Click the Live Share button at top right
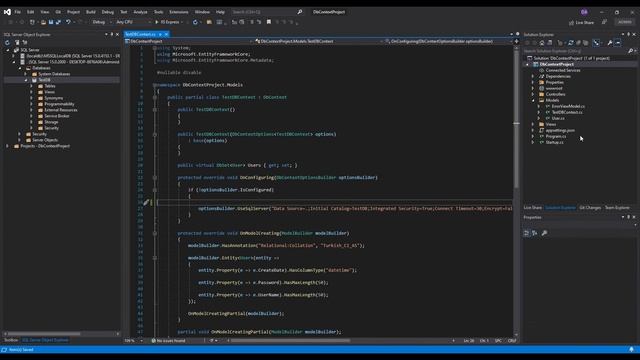The width and height of the screenshot is (640, 360). [582, 22]
